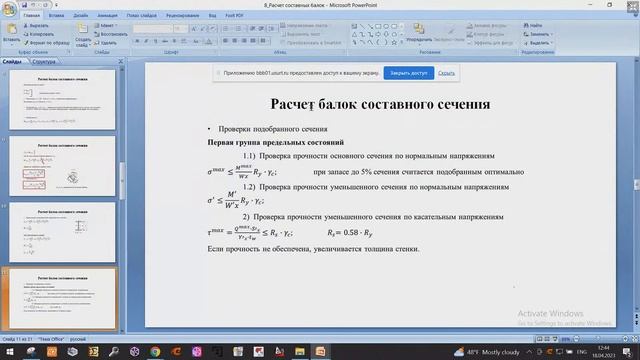Click the Paste clipboard icon
The height and width of the screenshot is (360, 640).
pyautogui.click(x=11, y=29)
